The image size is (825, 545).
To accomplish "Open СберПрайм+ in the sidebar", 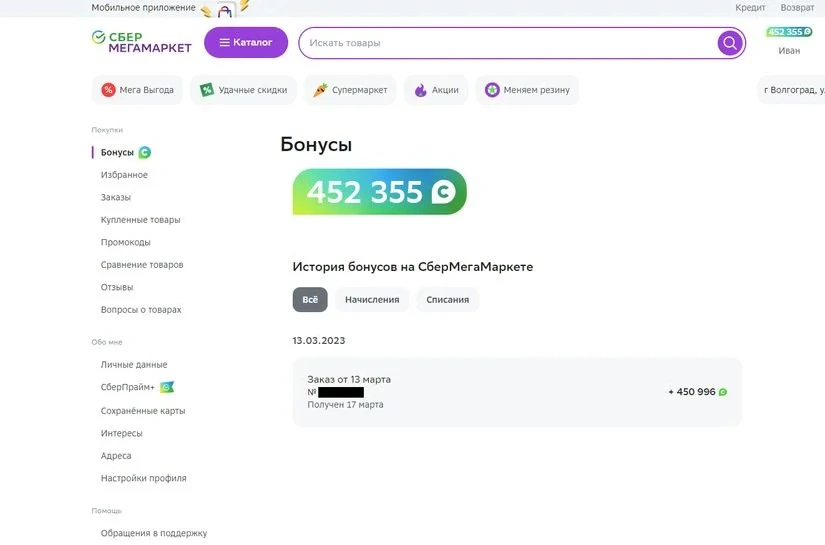I will click(x=128, y=387).
